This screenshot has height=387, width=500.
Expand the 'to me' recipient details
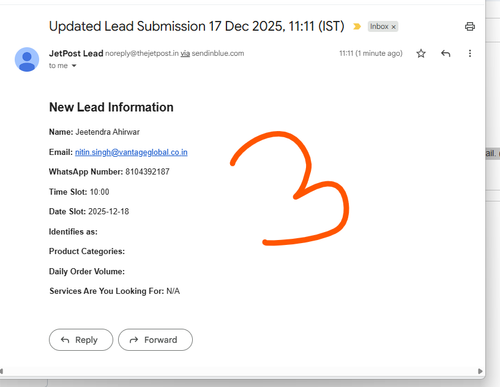74,66
